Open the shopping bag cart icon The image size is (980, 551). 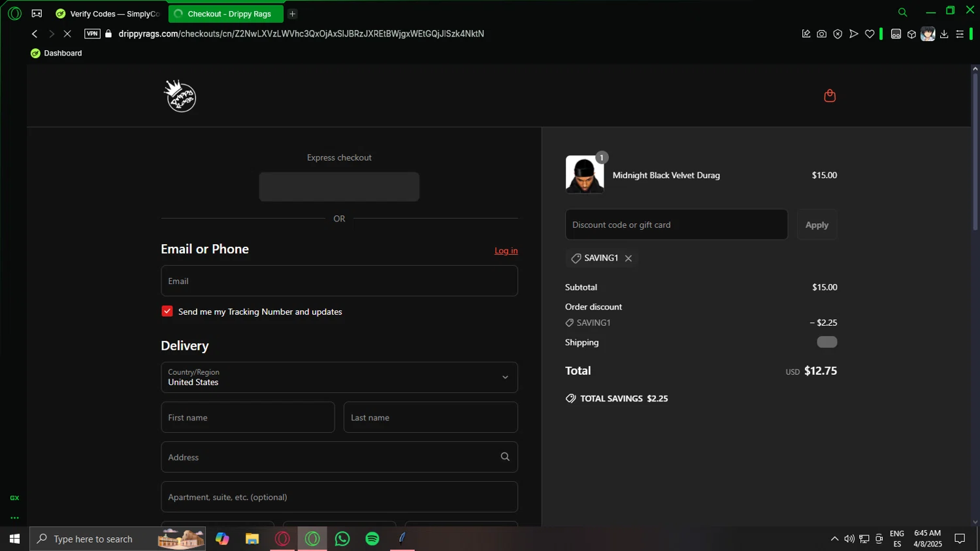pos(830,96)
